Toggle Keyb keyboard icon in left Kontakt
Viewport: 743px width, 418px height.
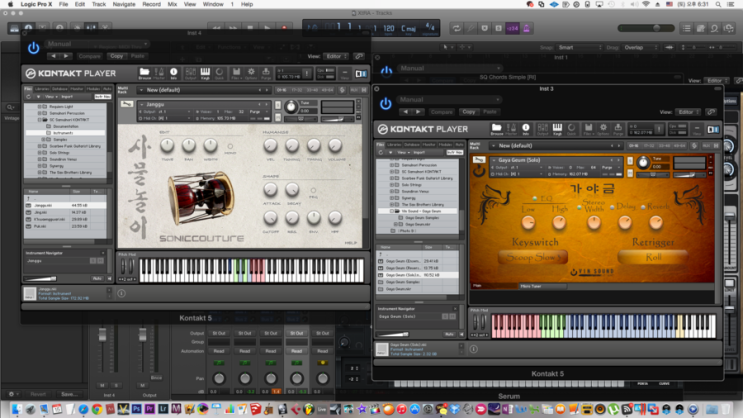[x=206, y=73]
